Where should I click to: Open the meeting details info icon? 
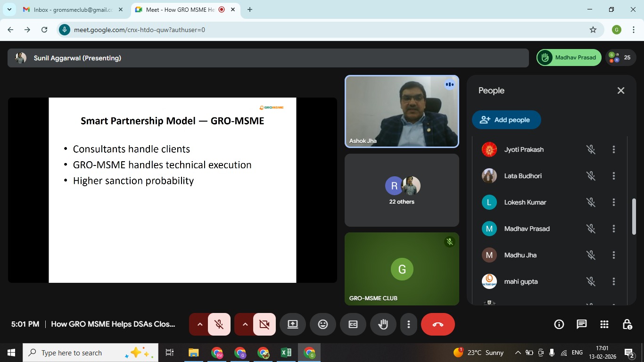(559, 324)
